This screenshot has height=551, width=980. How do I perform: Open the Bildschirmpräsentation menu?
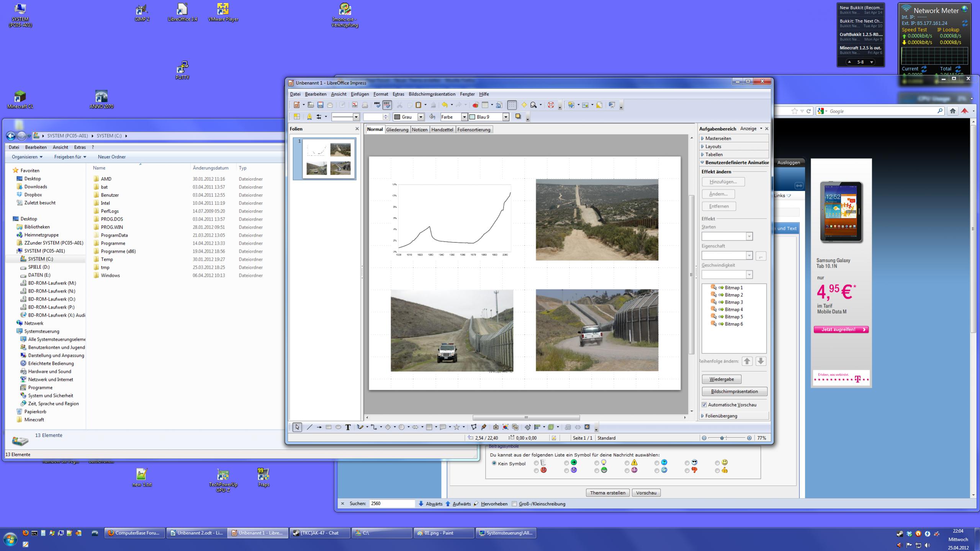432,94
